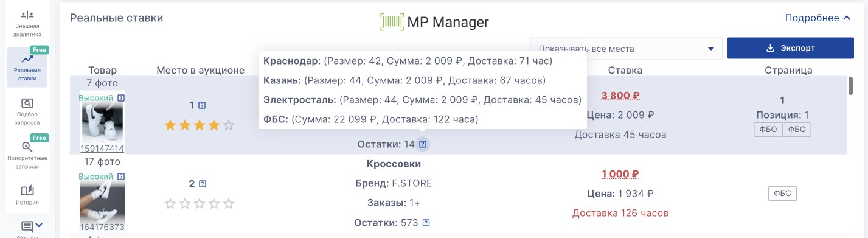Image resolution: width=868 pixels, height=238 pixels.
Task: Collapse the Подробнее section
Action: pos(818,18)
